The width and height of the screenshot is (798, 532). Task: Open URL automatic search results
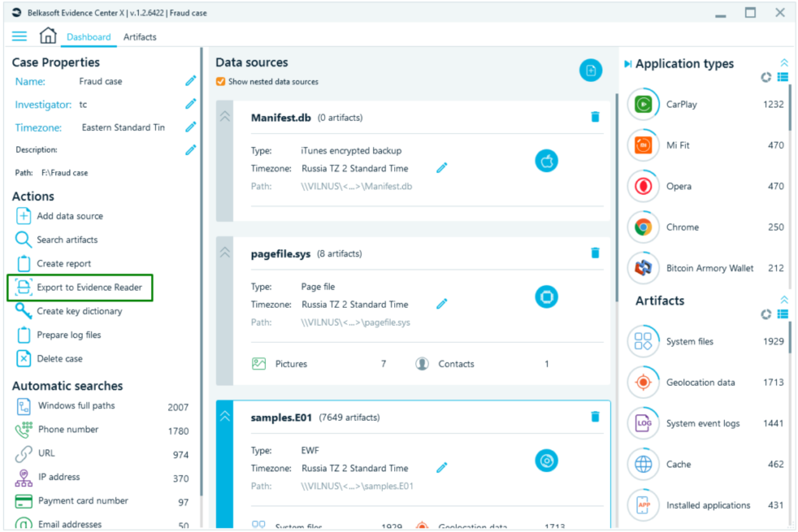coord(102,454)
